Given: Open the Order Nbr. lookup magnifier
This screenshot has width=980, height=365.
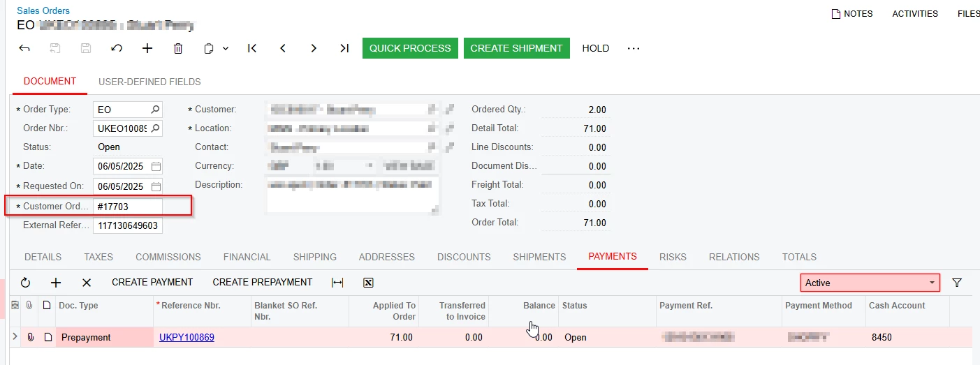Looking at the screenshot, I should tap(156, 128).
